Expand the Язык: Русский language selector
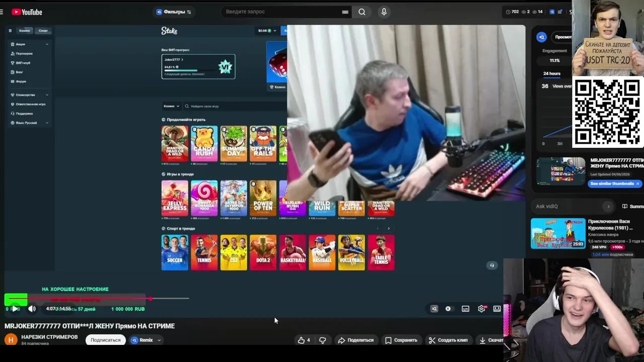644x362 pixels. [x=29, y=123]
